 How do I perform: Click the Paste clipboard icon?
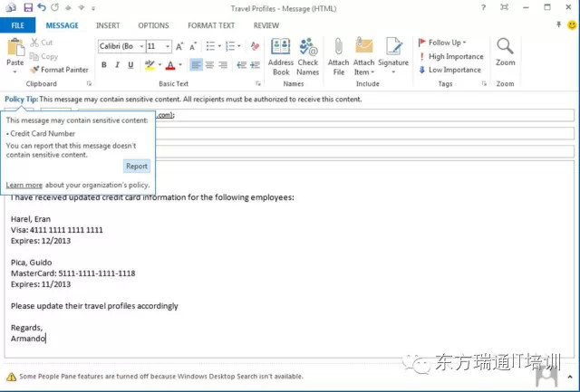(x=15, y=48)
